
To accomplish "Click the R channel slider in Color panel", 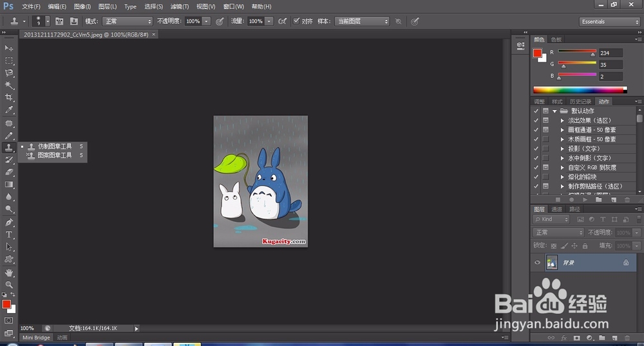I will (577, 52).
